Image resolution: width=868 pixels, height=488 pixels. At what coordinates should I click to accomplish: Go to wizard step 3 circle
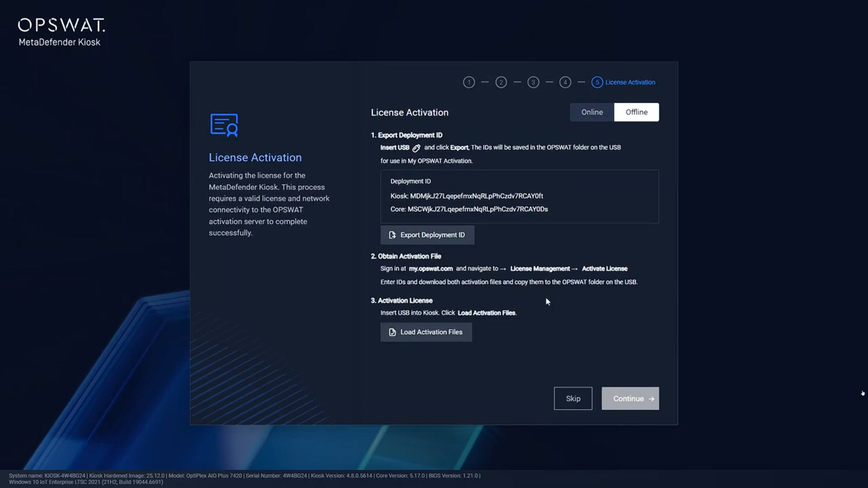pyautogui.click(x=533, y=82)
